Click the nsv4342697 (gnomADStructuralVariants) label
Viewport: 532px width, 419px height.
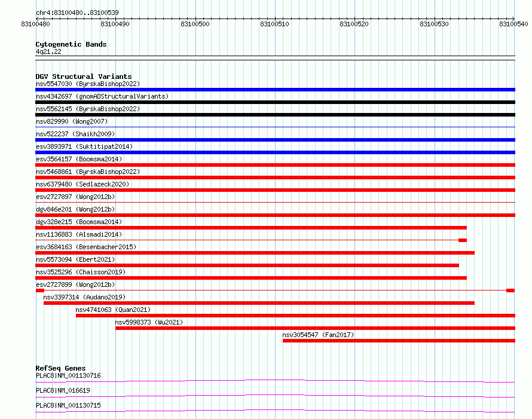(102, 96)
